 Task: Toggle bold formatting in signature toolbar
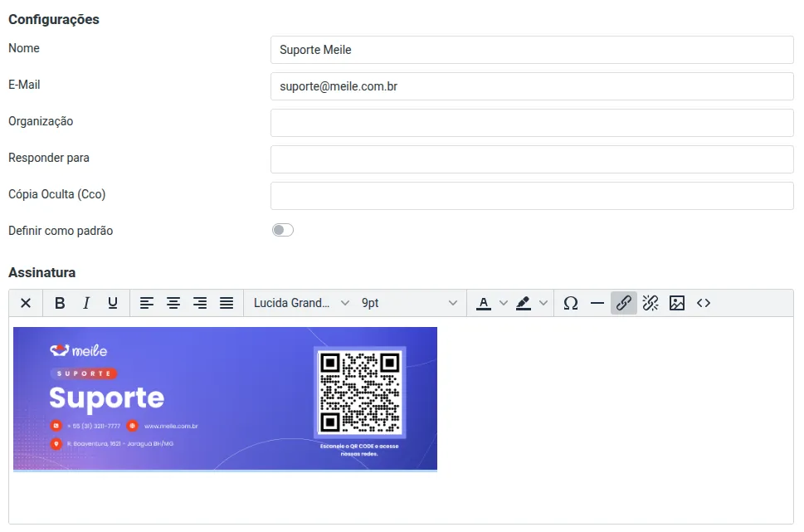tap(60, 303)
